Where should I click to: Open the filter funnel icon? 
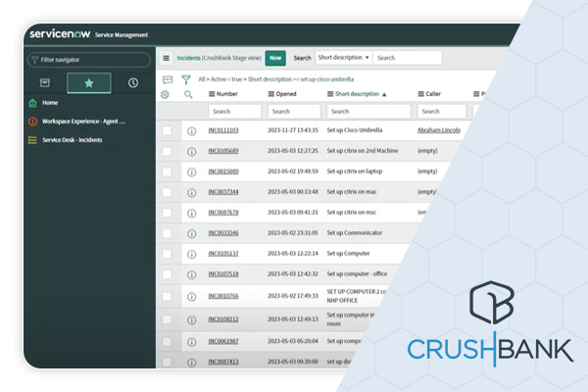coord(186,79)
